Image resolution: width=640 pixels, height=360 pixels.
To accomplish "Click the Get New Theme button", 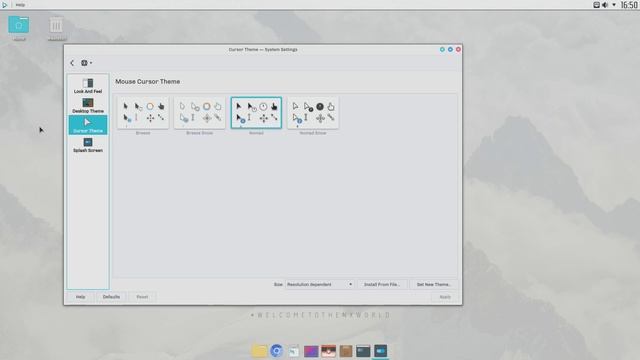I will tap(433, 284).
